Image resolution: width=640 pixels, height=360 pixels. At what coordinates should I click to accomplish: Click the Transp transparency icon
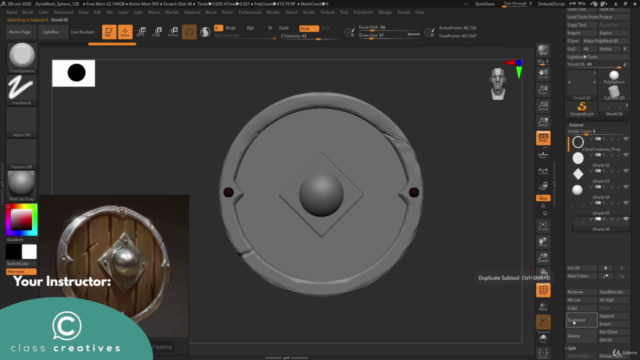(x=543, y=307)
